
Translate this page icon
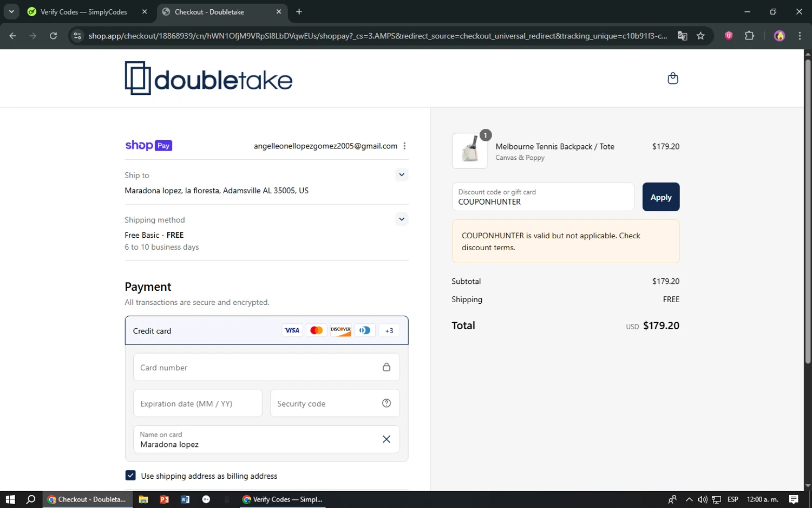click(x=682, y=36)
